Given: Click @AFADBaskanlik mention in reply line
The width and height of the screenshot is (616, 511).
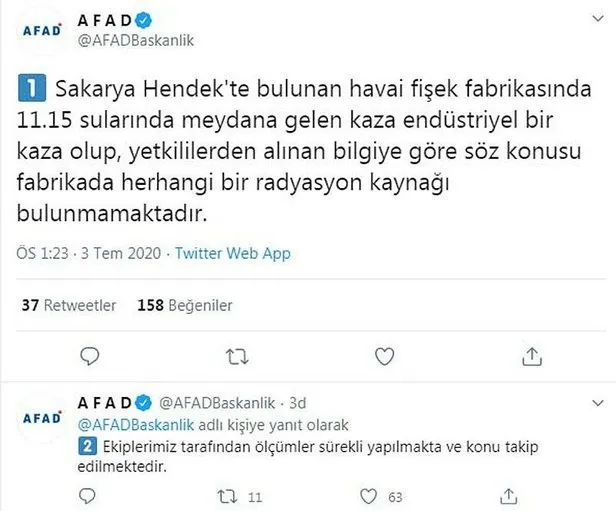Looking at the screenshot, I should pyautogui.click(x=136, y=425).
